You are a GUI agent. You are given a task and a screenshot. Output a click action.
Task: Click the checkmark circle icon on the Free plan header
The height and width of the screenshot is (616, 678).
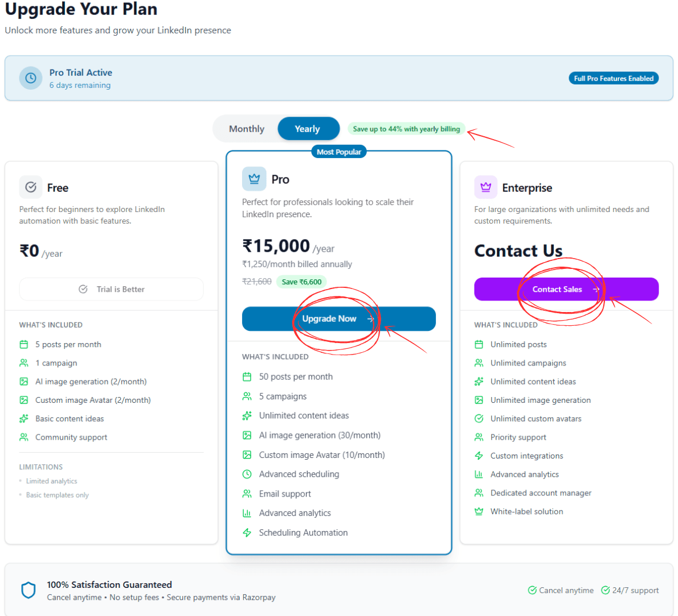point(32,187)
